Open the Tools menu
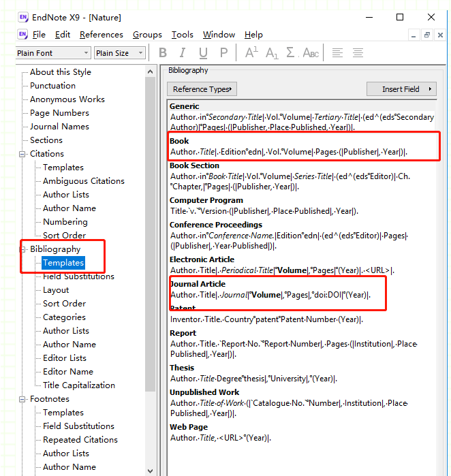 click(x=182, y=35)
